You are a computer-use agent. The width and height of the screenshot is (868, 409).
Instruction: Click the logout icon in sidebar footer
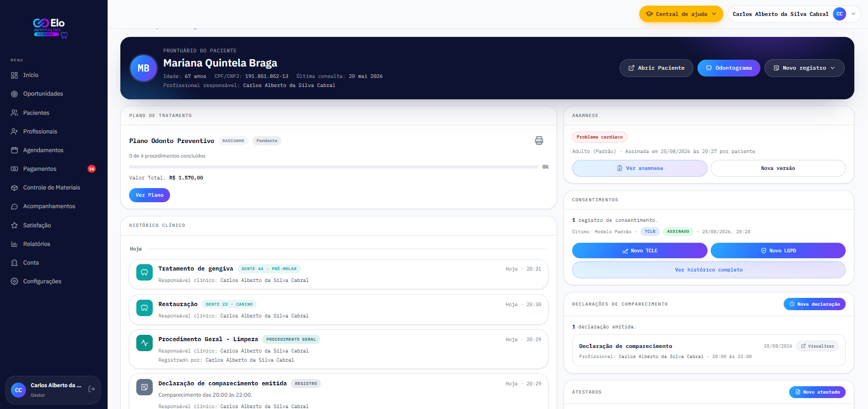(x=92, y=389)
